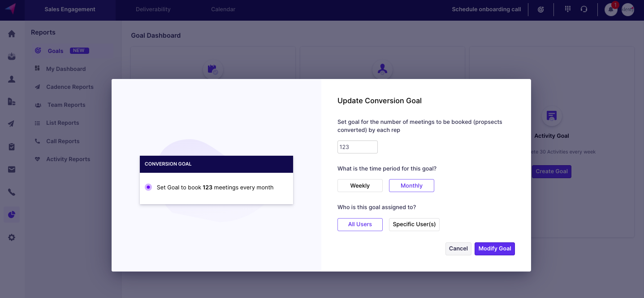644x298 pixels.
Task: Switch to the Deliverability tab
Action: coord(153,9)
